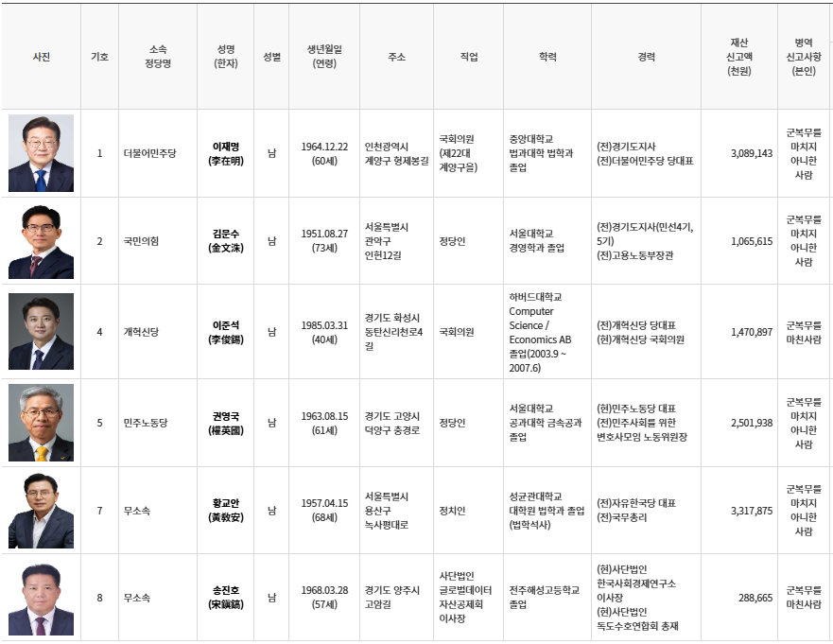Click address 경기도 화성시 동탄신리천로4길
The height and width of the screenshot is (644, 833).
tap(393, 332)
